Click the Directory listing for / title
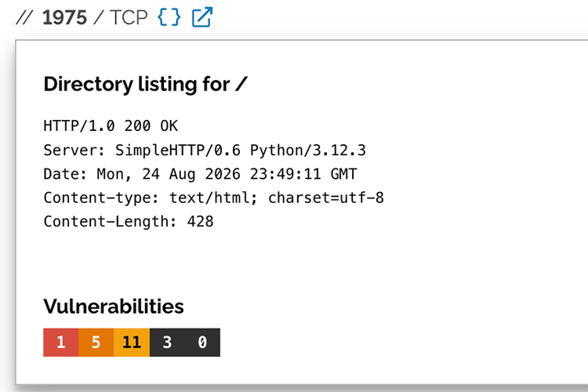Screen dimensions: 588x392 point(146,84)
